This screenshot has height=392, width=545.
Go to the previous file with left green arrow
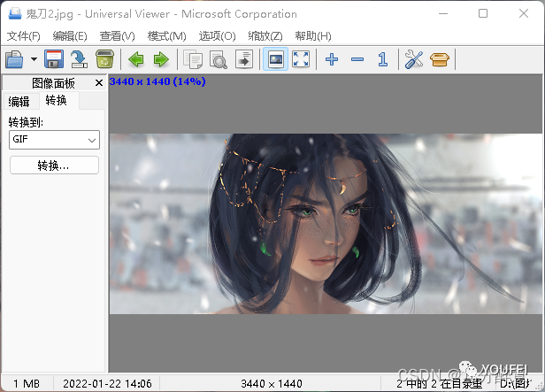pos(136,59)
